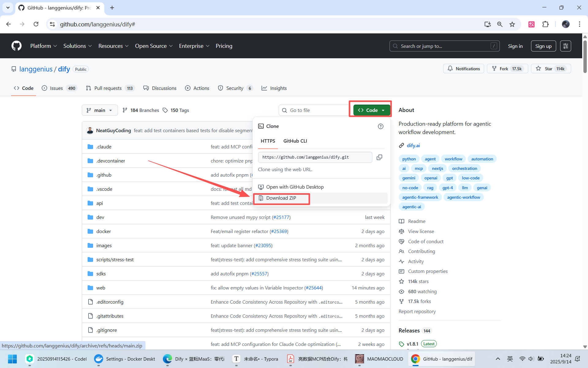The height and width of the screenshot is (368, 588).
Task: Switch to Docker Desktop taskbar app
Action: (124, 359)
